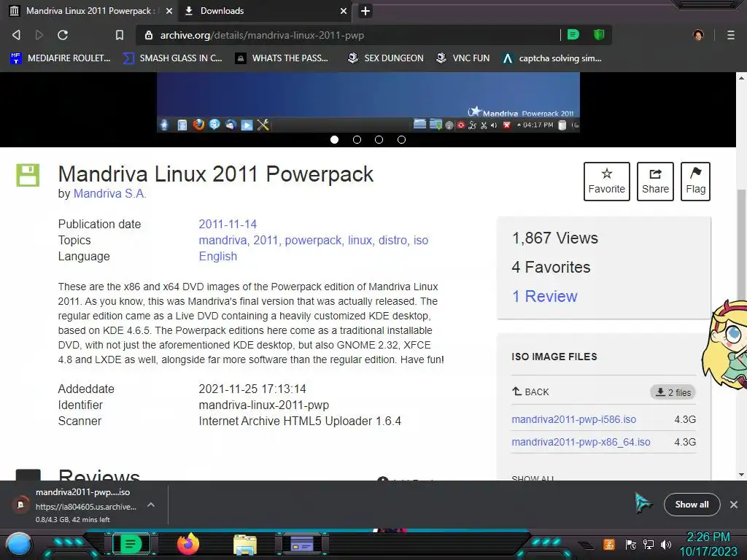Close the downloads bar
The height and width of the screenshot is (560, 747).
click(x=734, y=505)
